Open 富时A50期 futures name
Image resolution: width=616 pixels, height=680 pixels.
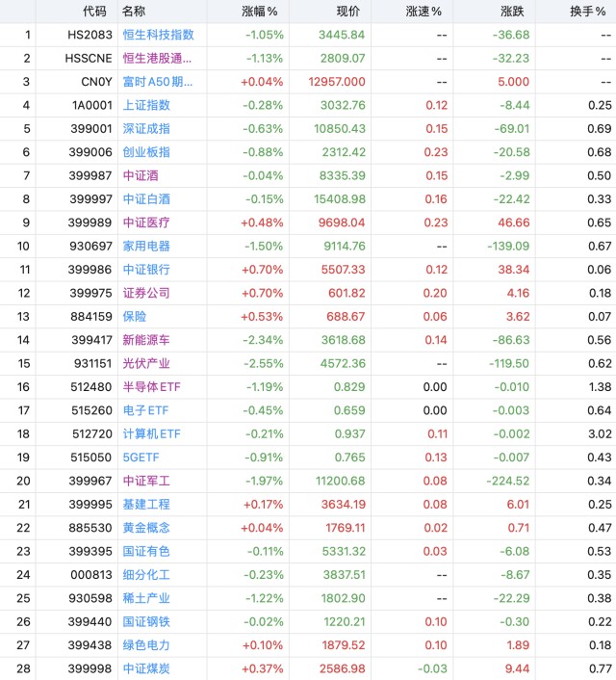[x=158, y=82]
